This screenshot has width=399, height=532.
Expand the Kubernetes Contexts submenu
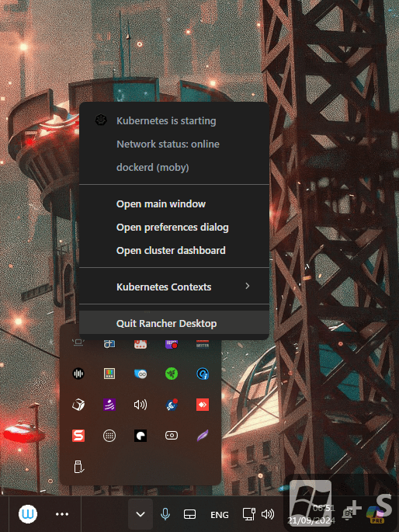pyautogui.click(x=174, y=287)
